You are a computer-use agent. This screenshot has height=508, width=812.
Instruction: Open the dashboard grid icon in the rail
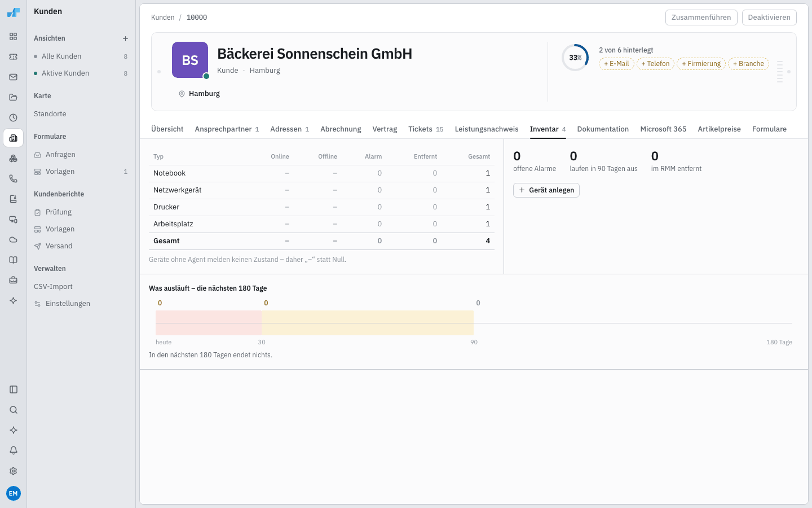tap(14, 37)
